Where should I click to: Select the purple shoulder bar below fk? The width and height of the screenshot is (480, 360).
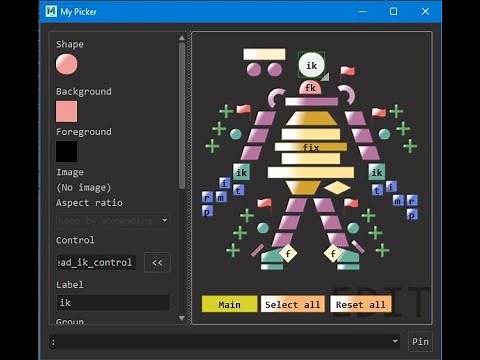[311, 101]
